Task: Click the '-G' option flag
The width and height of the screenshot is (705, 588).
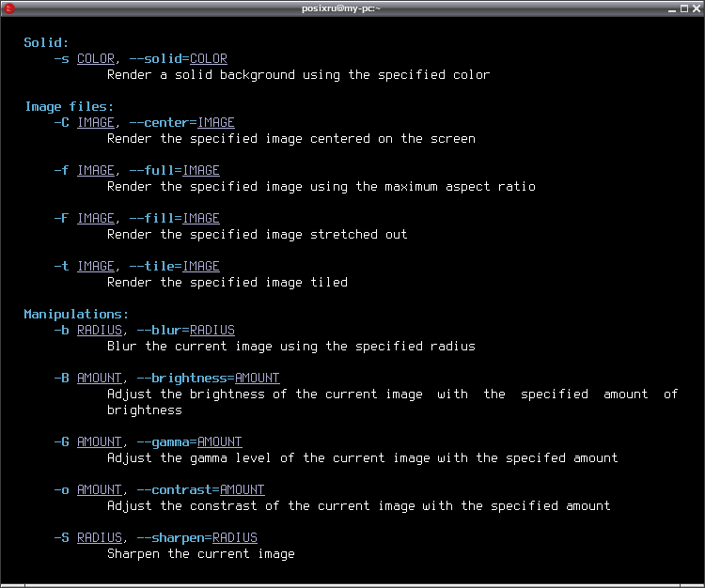Action: tap(62, 442)
